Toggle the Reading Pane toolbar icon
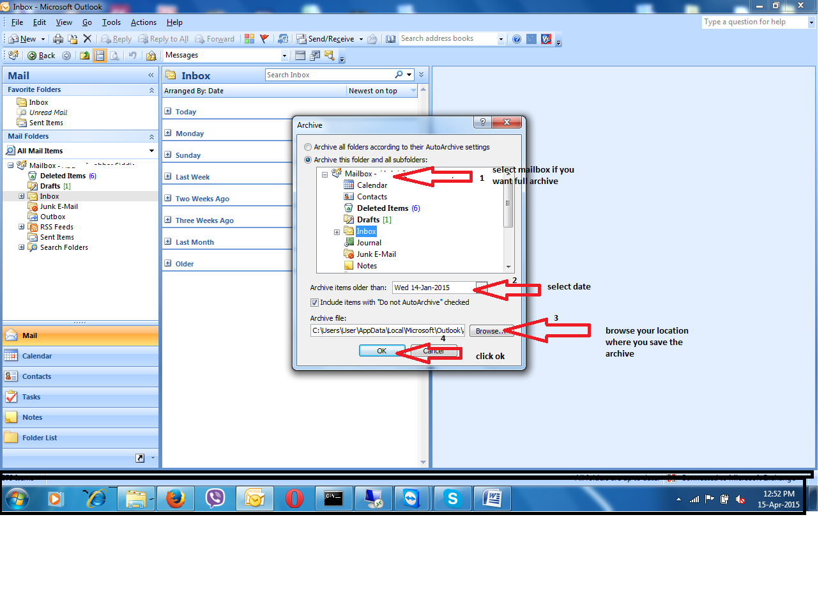Image resolution: width=840 pixels, height=616 pixels. point(100,56)
